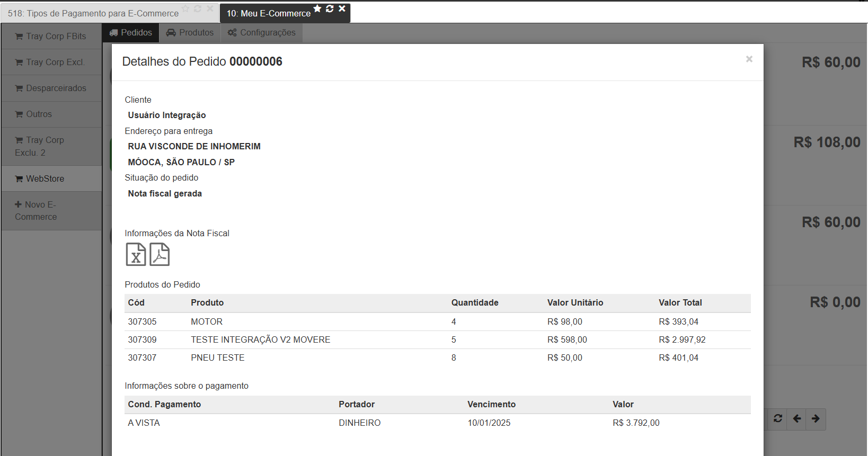Select Tray Corp FBits in sidebar
The image size is (868, 456).
tap(51, 36)
